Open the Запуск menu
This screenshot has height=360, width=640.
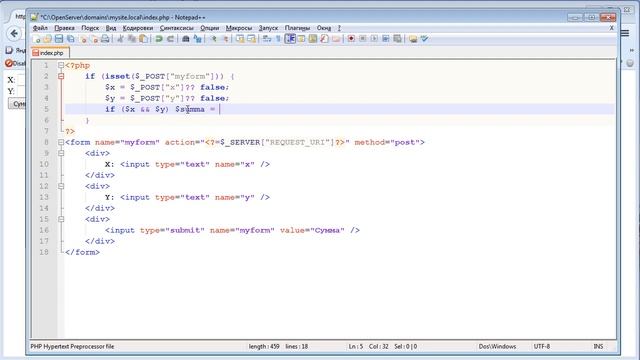268,28
